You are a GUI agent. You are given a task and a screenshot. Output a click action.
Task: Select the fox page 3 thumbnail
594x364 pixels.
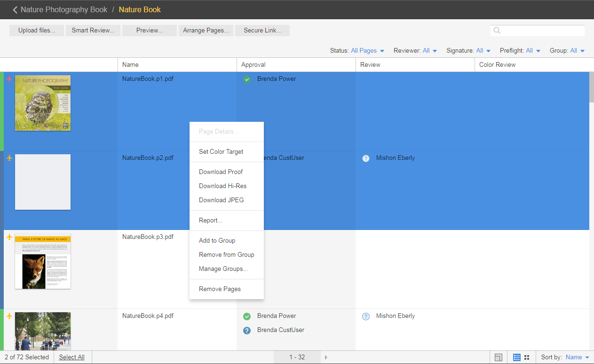[x=43, y=261]
